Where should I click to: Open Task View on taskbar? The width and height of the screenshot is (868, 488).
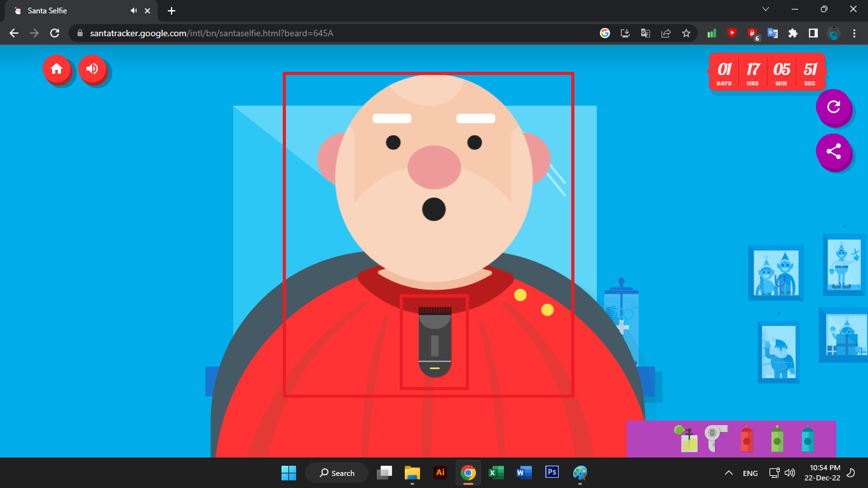[x=384, y=473]
